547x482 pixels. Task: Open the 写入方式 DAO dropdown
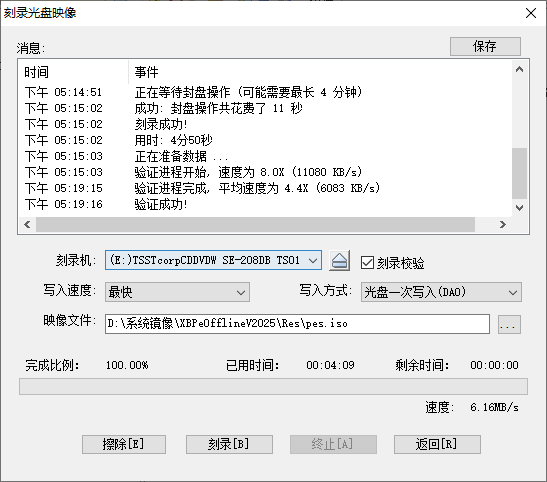pyautogui.click(x=441, y=292)
